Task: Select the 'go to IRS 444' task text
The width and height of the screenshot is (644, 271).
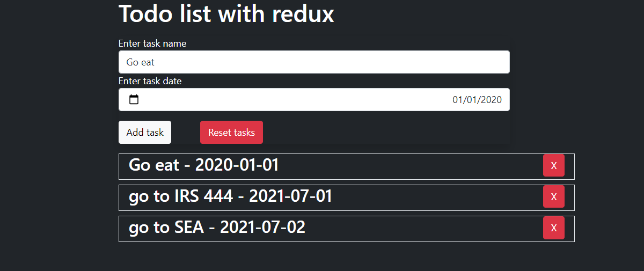Action: click(x=181, y=196)
